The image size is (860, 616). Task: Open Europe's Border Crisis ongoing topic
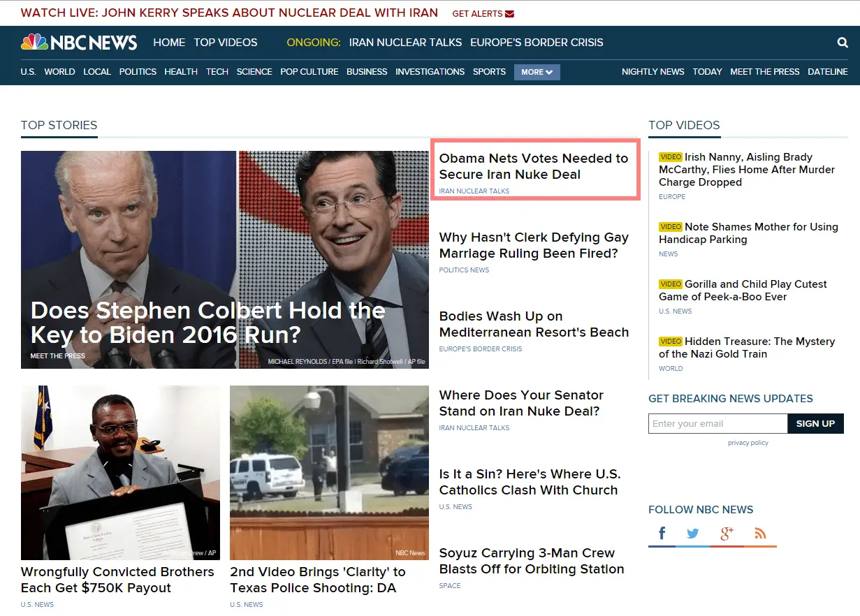click(x=537, y=43)
